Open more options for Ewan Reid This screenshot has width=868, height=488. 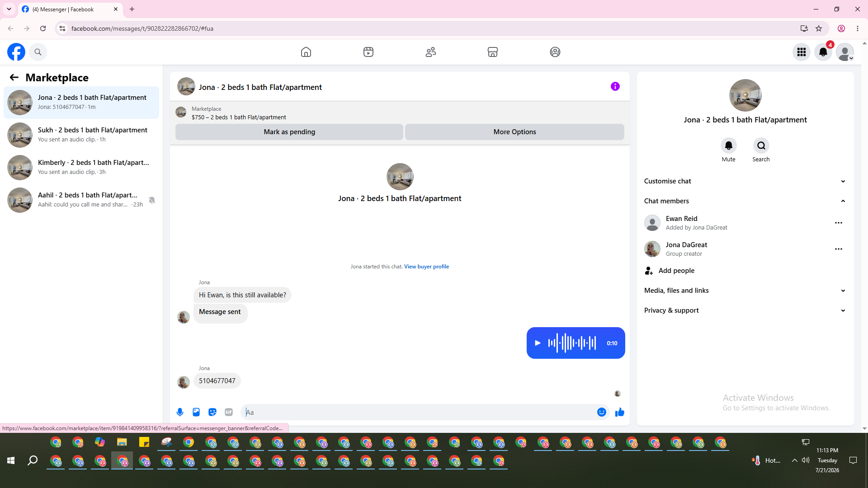(x=839, y=223)
